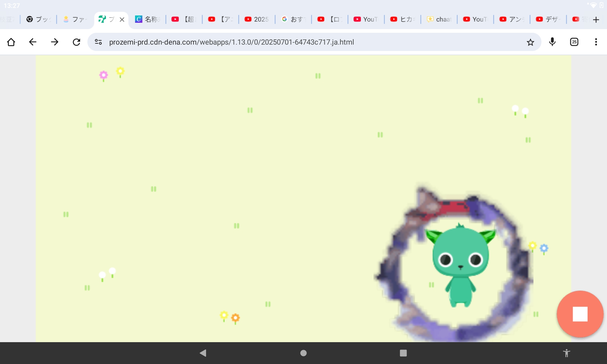Tap the Android recent apps square
The image size is (607, 364).
coord(403,353)
